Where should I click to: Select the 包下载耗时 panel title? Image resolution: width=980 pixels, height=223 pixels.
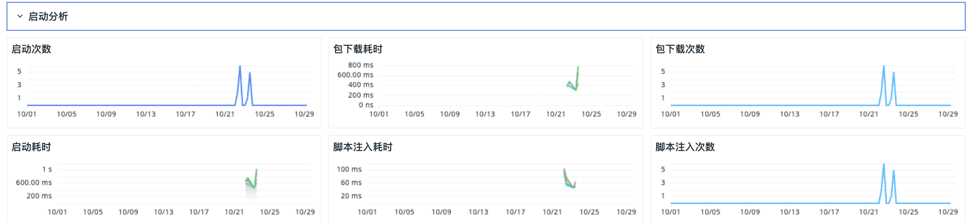coord(358,49)
